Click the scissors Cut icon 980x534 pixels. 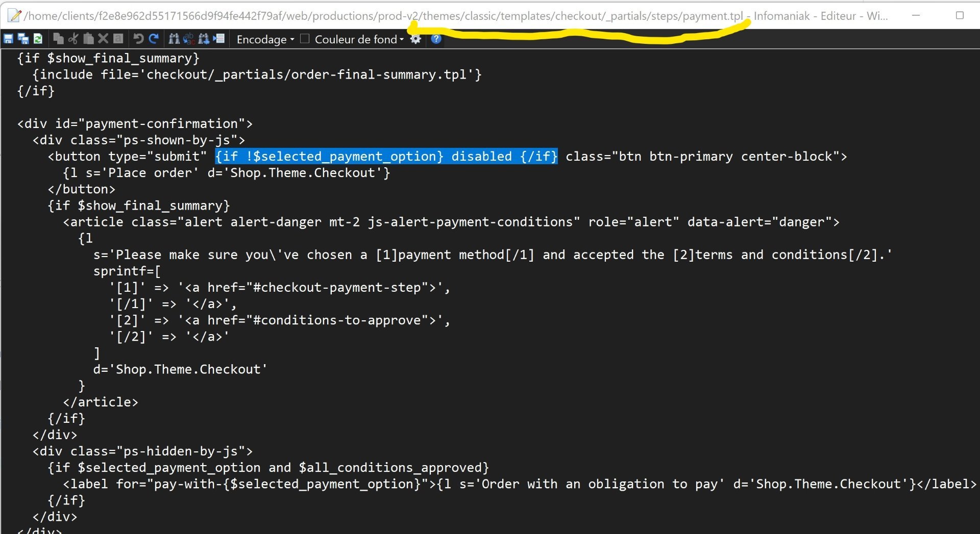73,39
